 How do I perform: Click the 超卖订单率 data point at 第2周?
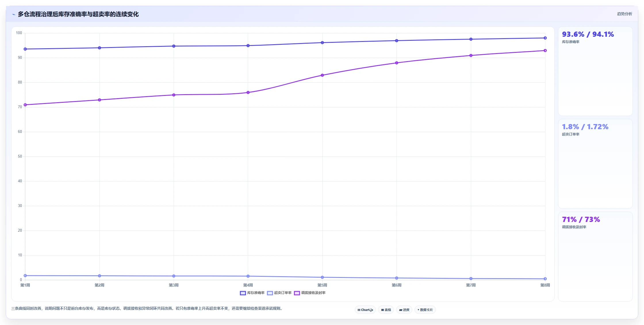[x=99, y=276]
